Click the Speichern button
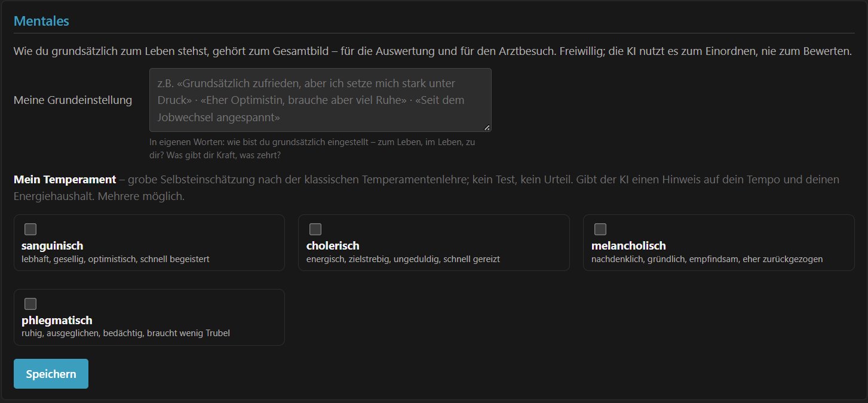Image resolution: width=868 pixels, height=403 pixels. coord(51,374)
